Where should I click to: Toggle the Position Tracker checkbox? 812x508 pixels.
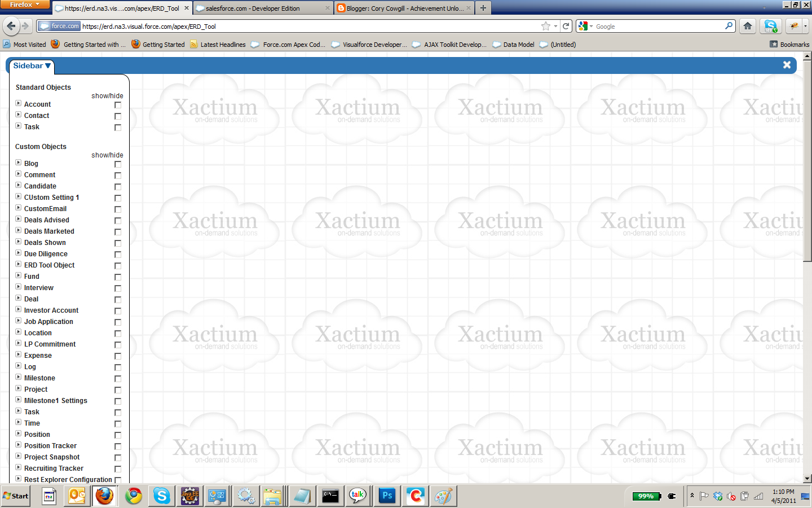(x=118, y=446)
